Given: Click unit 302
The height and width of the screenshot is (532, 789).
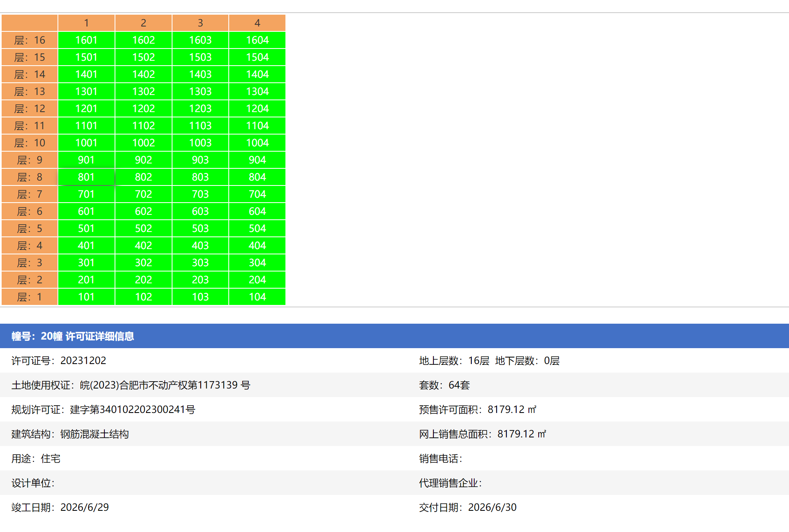Looking at the screenshot, I should (144, 263).
